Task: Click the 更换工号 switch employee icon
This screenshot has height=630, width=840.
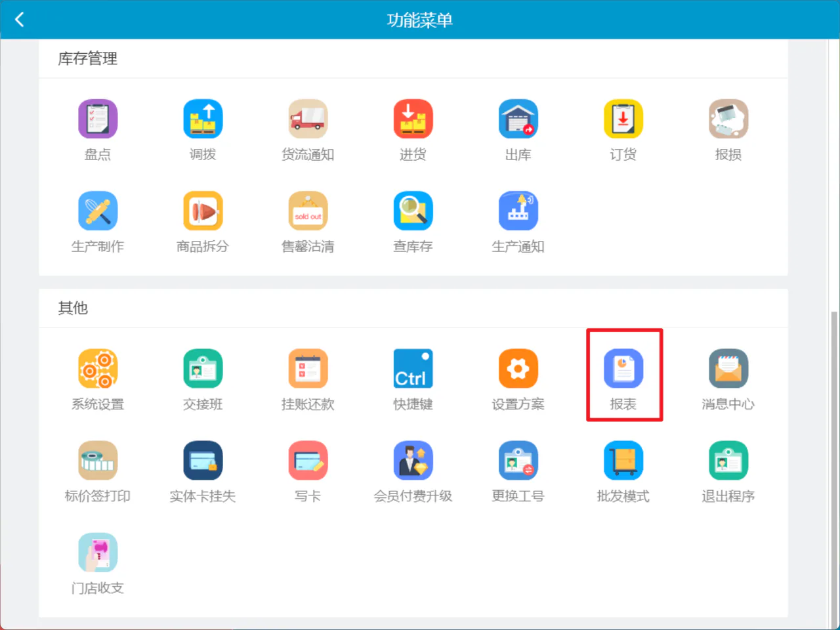Action: pyautogui.click(x=518, y=460)
